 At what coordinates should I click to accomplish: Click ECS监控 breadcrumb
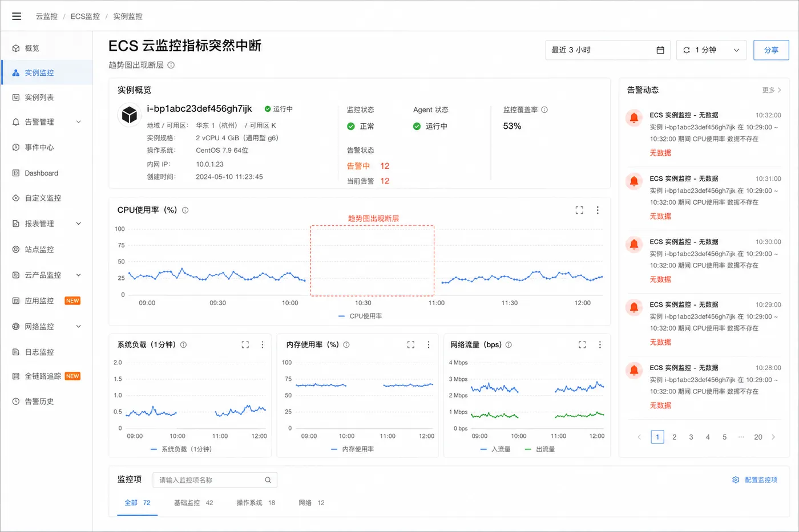[85, 17]
